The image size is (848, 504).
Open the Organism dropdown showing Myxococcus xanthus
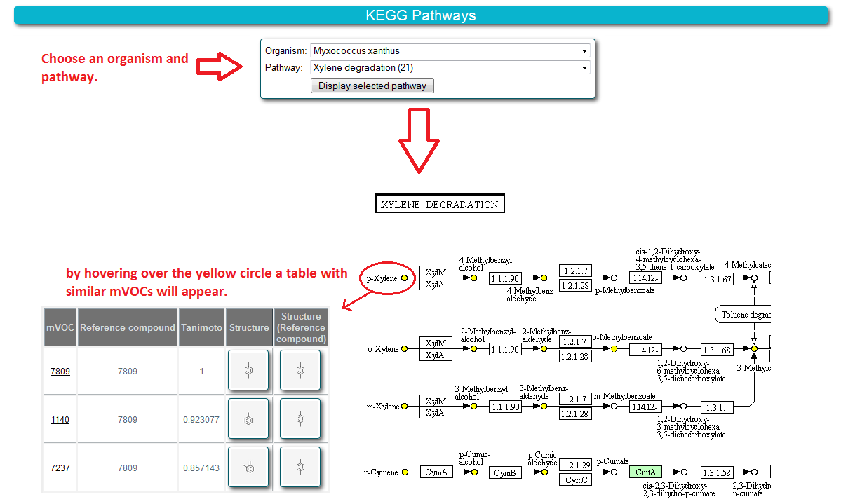[450, 50]
